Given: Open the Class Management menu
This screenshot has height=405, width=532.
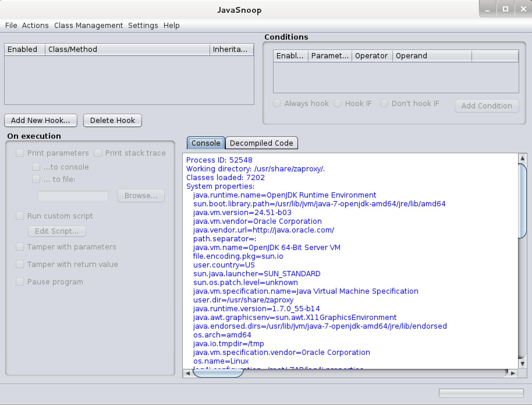Looking at the screenshot, I should 88,26.
